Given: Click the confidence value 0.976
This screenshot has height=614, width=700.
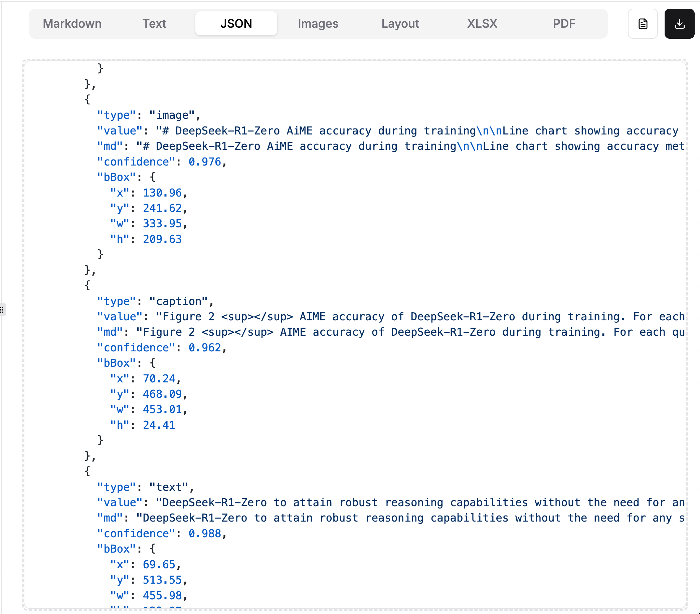Looking at the screenshot, I should click(x=204, y=162).
